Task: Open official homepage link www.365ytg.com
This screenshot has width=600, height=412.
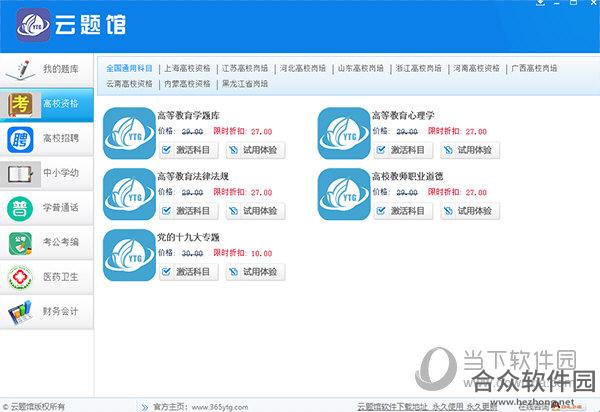Action: click(220, 407)
